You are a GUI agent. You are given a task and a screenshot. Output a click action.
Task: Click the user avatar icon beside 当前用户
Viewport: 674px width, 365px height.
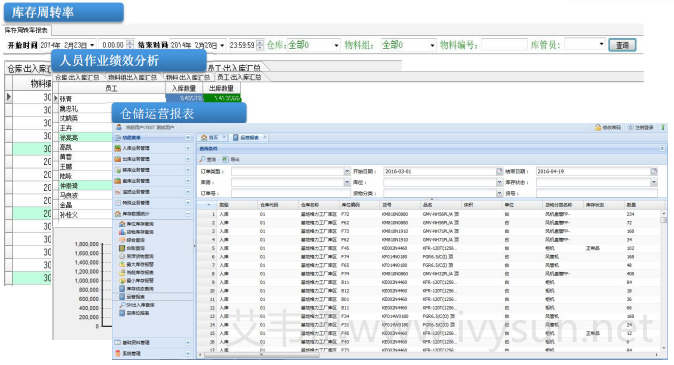point(119,127)
